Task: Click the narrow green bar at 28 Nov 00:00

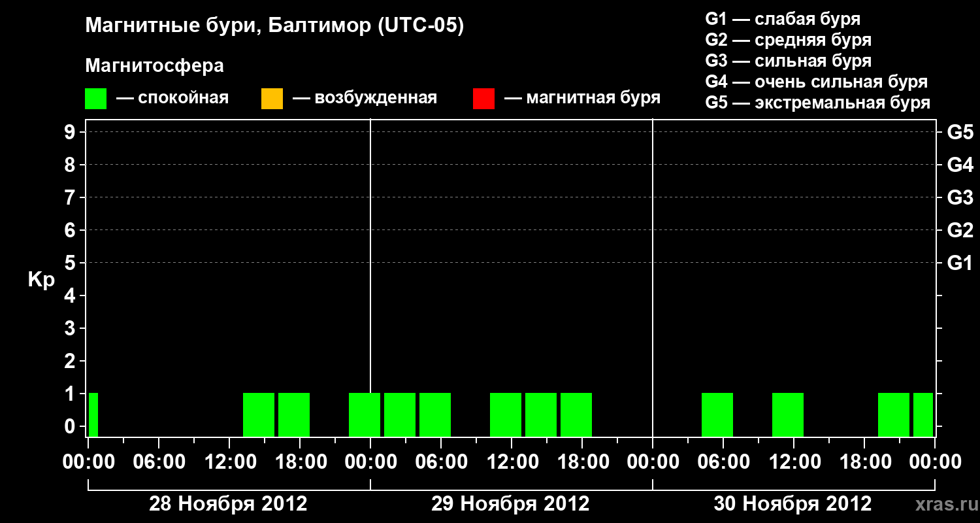Action: [x=93, y=414]
